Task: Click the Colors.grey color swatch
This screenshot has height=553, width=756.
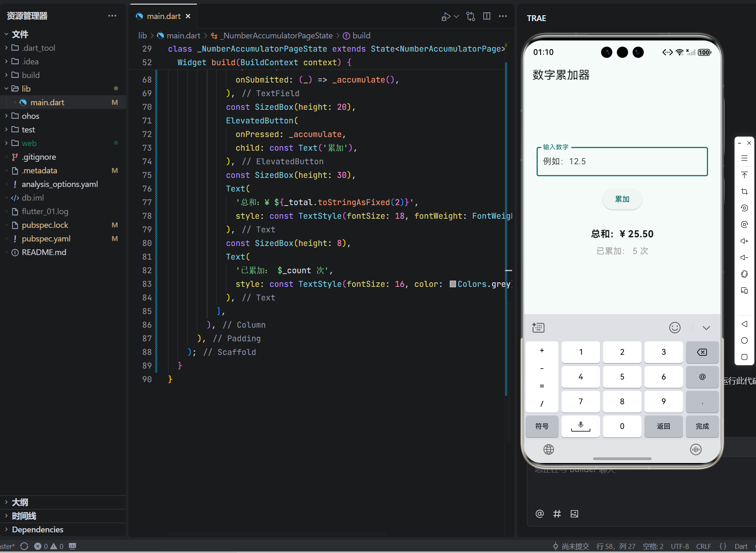Action: click(453, 284)
